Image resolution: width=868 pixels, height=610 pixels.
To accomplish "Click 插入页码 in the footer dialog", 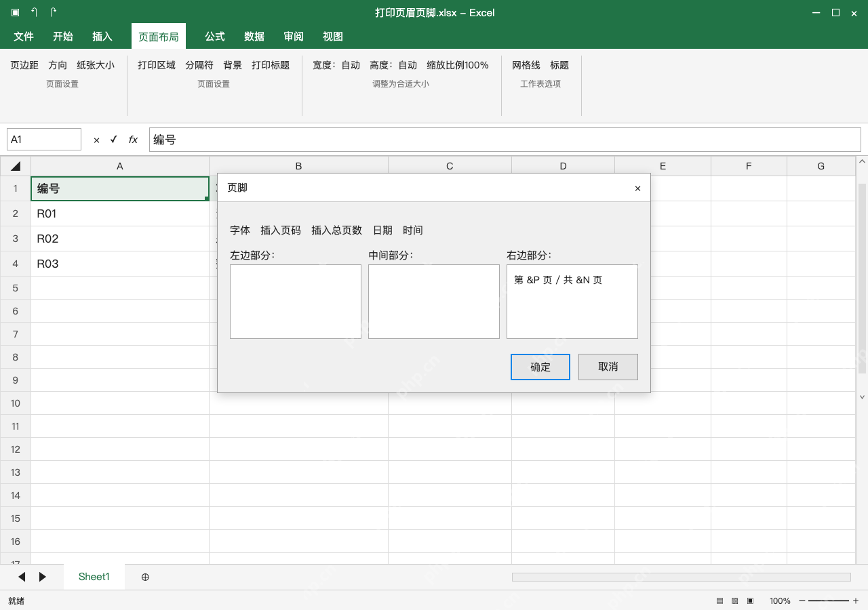I will tap(281, 230).
